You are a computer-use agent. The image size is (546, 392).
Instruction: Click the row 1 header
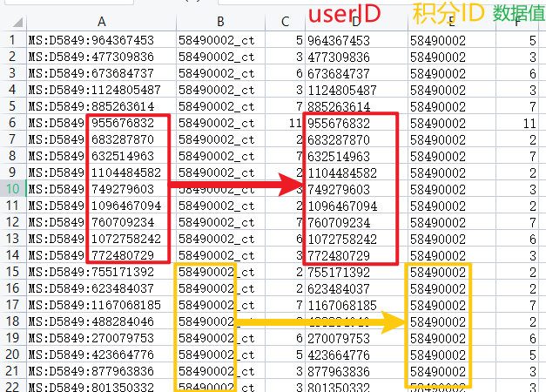pos(12,40)
